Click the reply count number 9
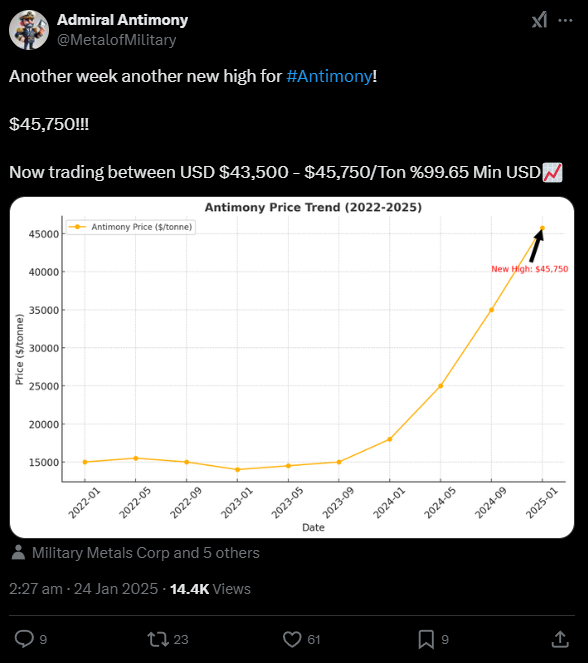 [x=43, y=640]
